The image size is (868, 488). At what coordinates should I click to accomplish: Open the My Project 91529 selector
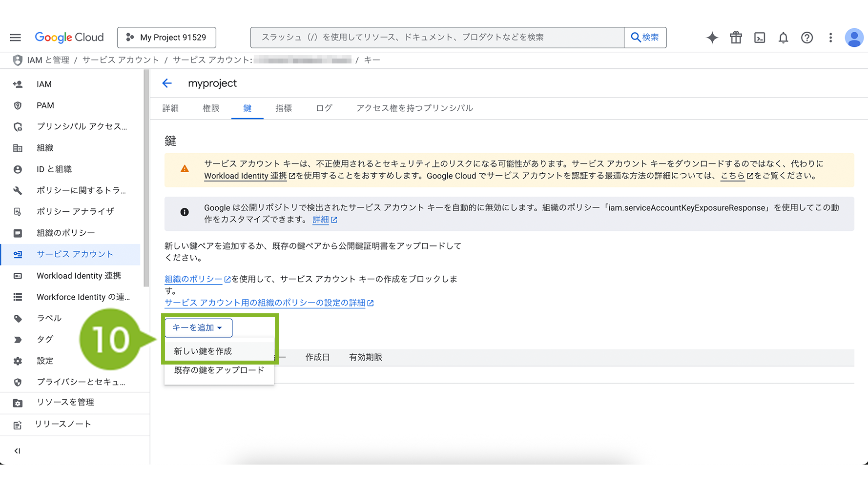[166, 38]
